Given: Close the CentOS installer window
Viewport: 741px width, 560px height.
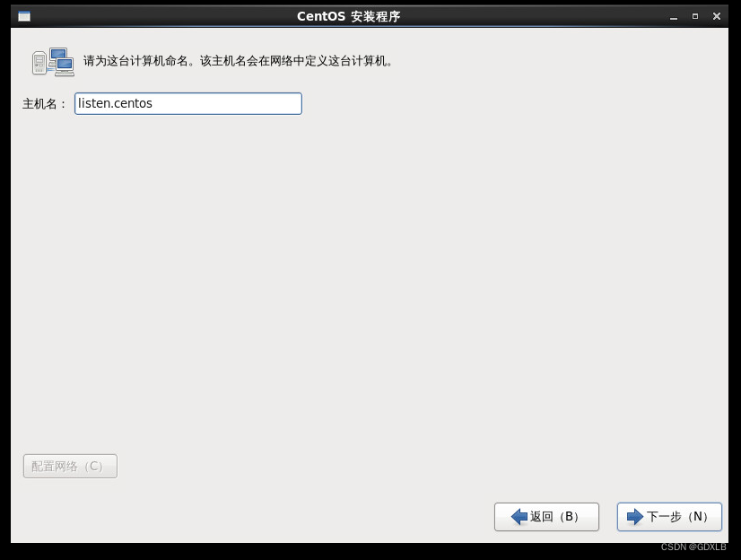Looking at the screenshot, I should [716, 16].
